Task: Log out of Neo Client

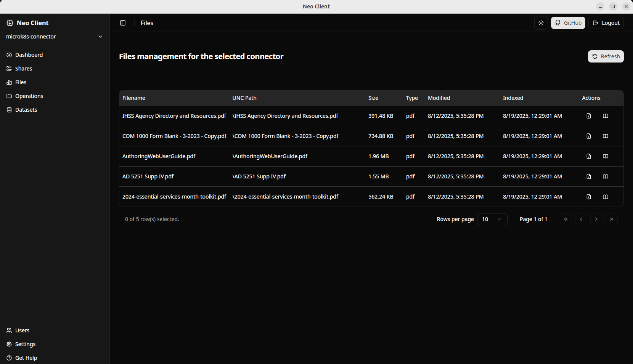Action: [x=606, y=23]
